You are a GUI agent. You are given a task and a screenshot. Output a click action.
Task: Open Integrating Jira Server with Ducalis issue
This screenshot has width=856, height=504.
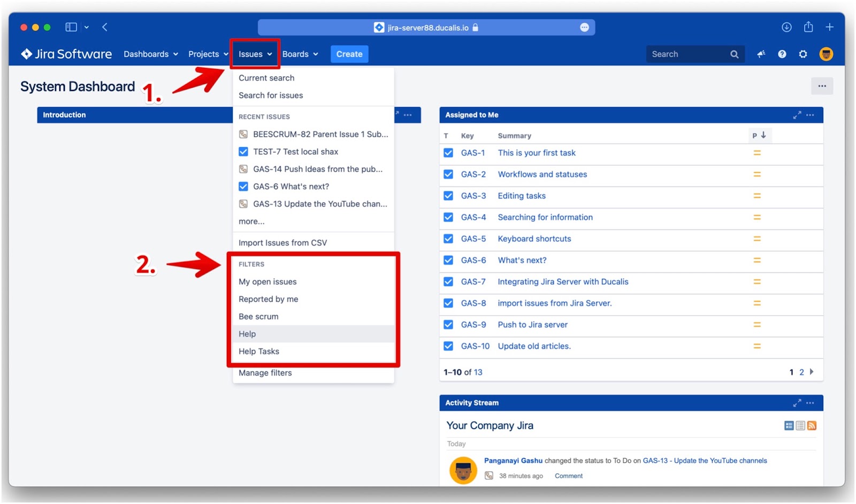[x=563, y=281]
